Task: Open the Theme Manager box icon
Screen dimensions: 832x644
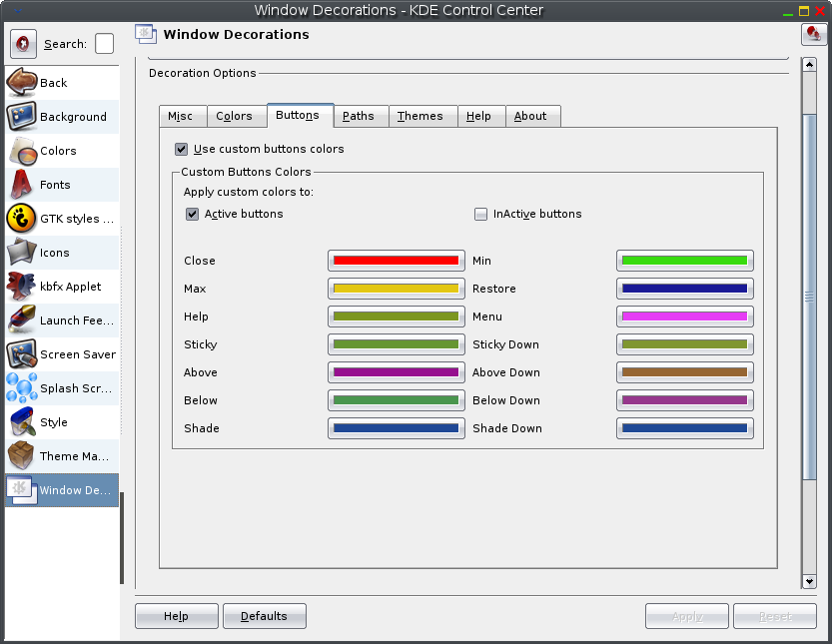Action: (x=21, y=455)
